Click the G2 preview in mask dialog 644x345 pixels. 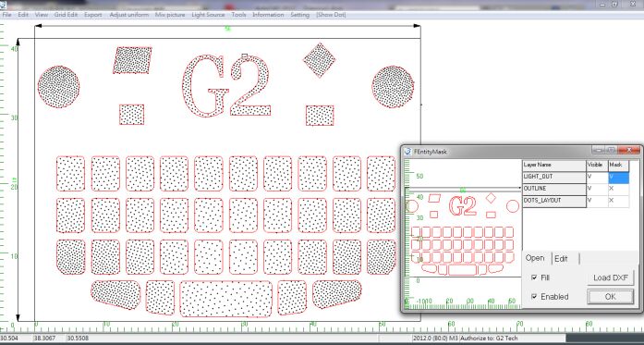(x=463, y=206)
